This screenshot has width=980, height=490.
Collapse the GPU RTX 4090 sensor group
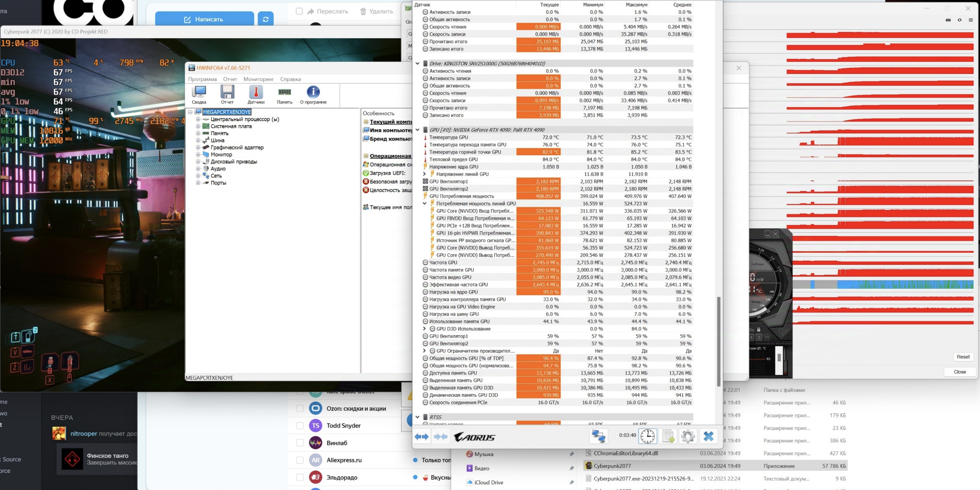tap(417, 130)
